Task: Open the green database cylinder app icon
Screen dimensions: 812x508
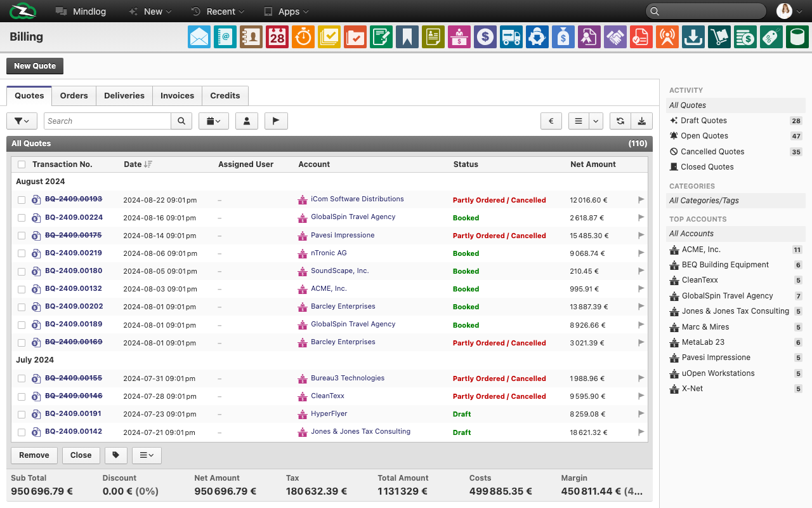Action: tap(797, 37)
